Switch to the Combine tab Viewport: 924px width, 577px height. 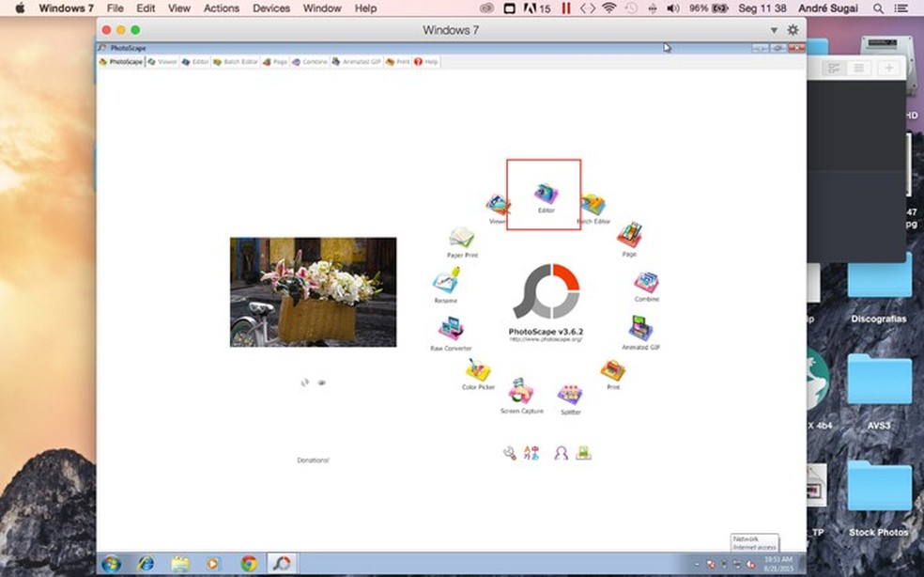(x=310, y=61)
